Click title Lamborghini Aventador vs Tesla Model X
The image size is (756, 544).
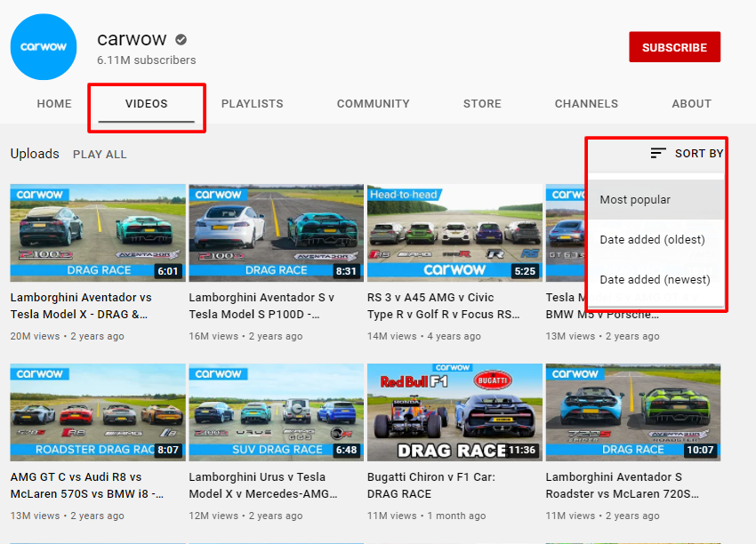click(x=81, y=306)
